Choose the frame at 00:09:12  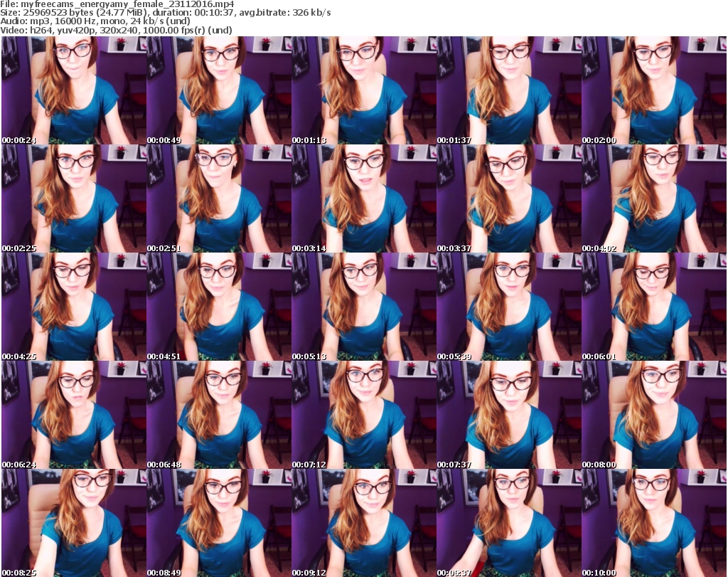(x=363, y=523)
